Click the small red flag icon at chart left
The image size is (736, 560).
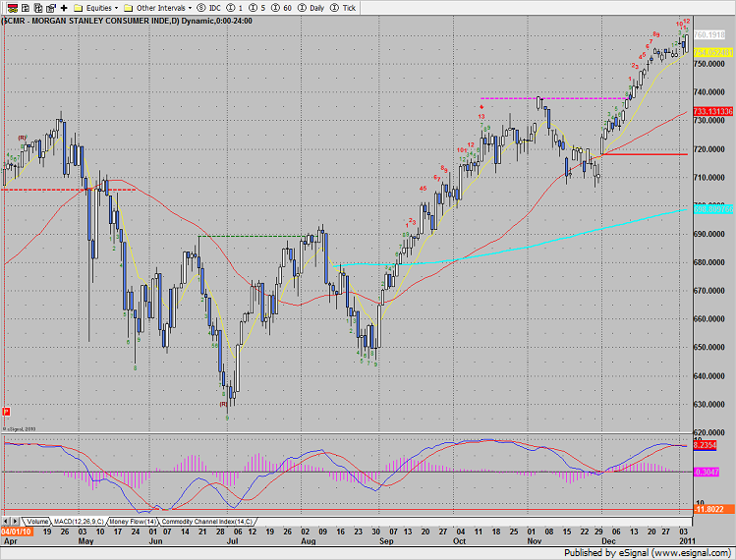(6, 412)
